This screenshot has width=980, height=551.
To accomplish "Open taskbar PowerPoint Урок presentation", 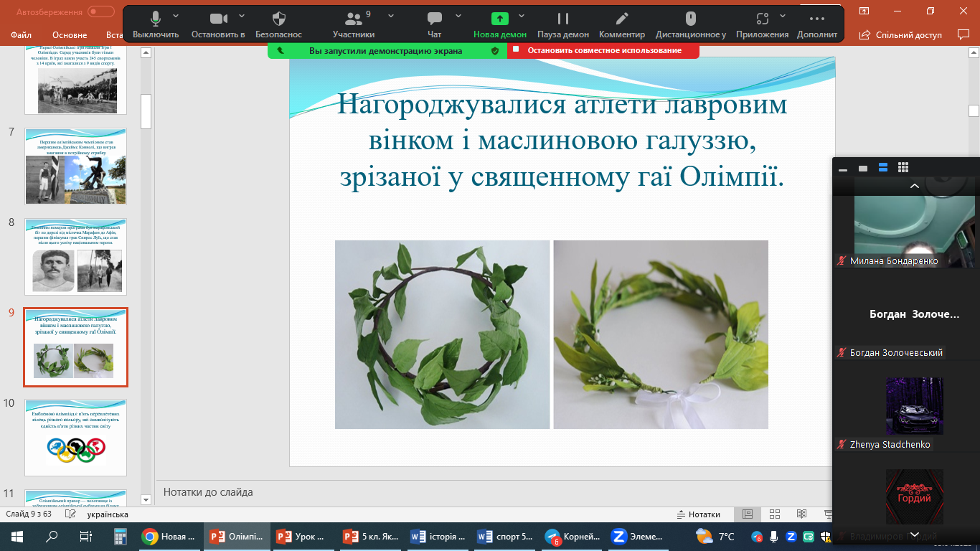I will coord(304,537).
